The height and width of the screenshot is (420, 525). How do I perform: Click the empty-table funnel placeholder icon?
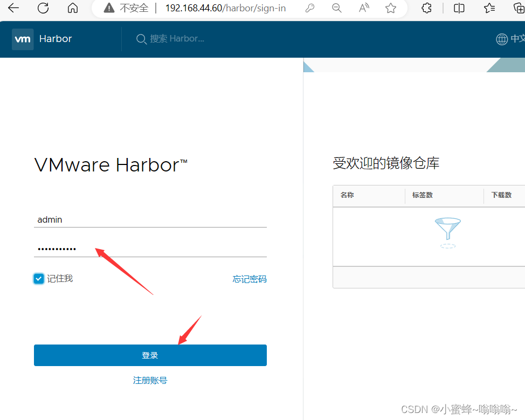(x=448, y=233)
